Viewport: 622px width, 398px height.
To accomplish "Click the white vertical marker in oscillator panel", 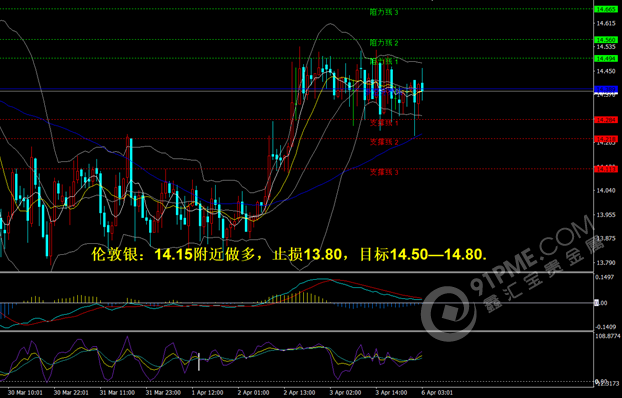I will (x=199, y=361).
